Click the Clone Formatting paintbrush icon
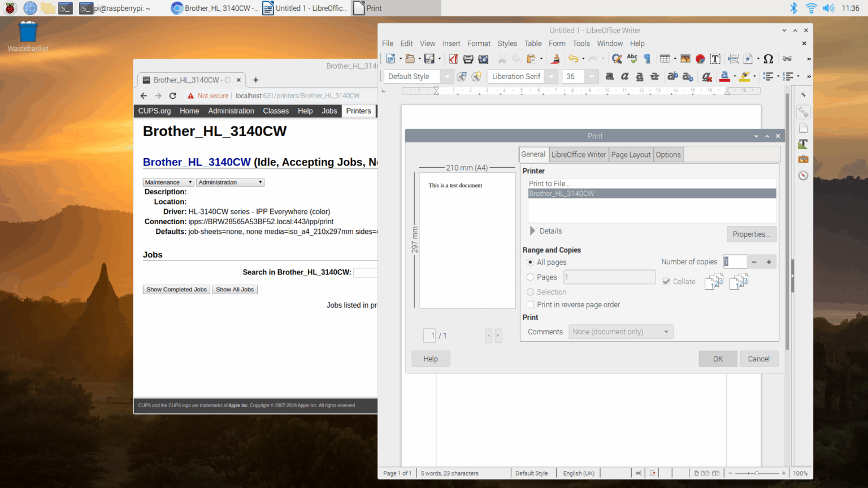This screenshot has width=868, height=488. (555, 59)
